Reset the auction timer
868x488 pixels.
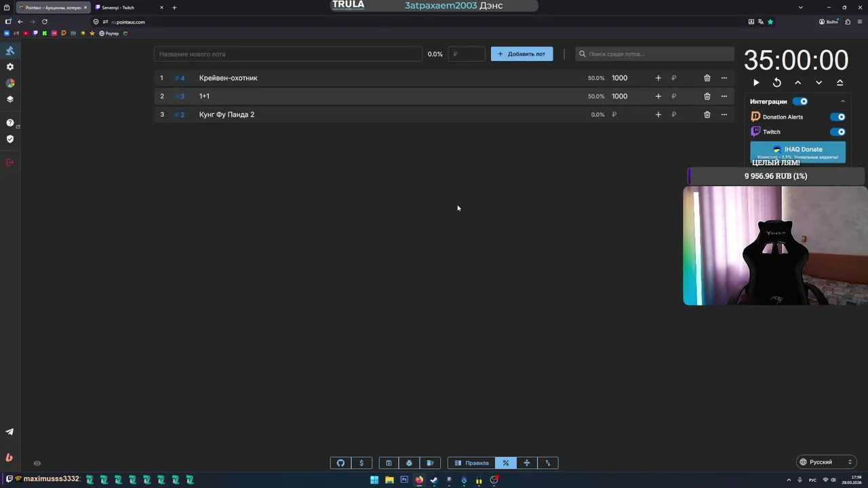pyautogui.click(x=777, y=83)
